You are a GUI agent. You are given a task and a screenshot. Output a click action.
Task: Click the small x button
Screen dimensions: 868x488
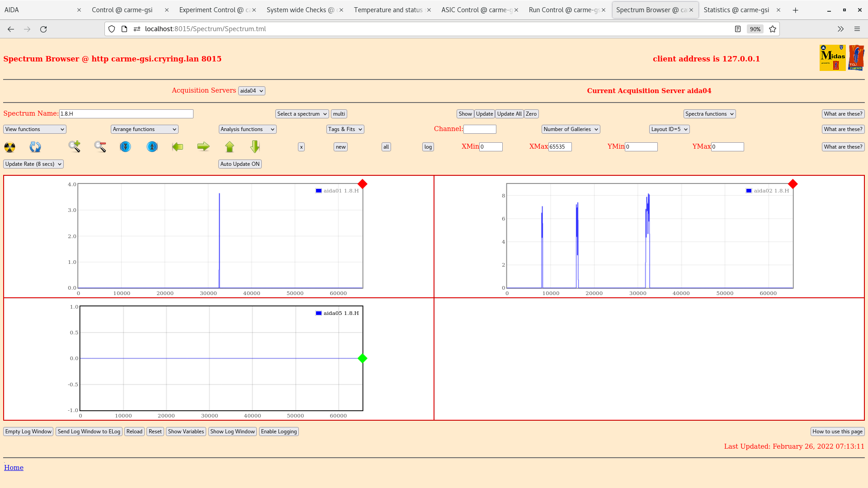click(301, 147)
